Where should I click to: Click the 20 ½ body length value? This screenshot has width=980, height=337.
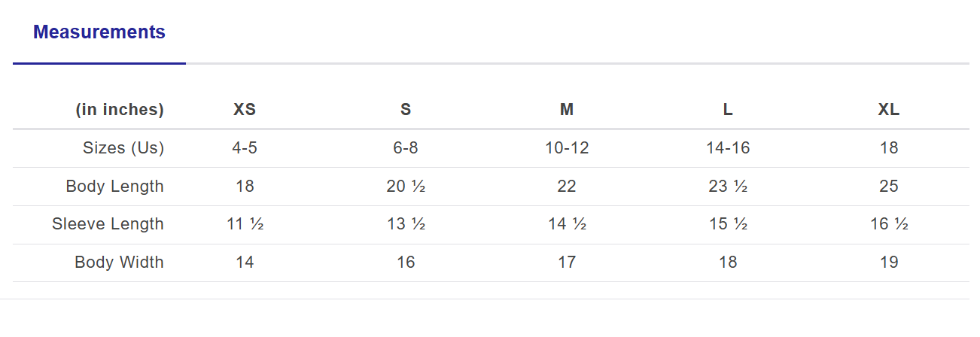point(406,187)
